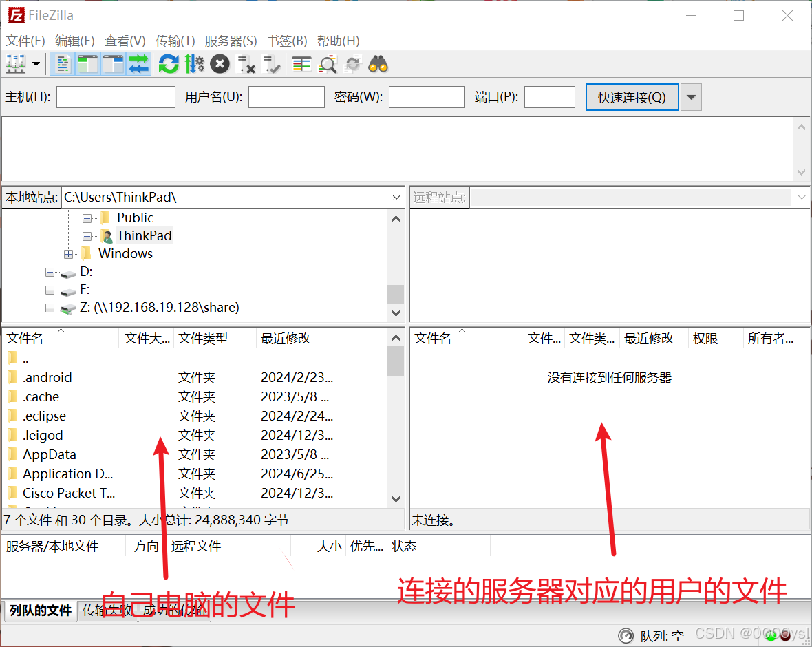Select the Windows folder in tree
The image size is (812, 647).
(x=125, y=254)
